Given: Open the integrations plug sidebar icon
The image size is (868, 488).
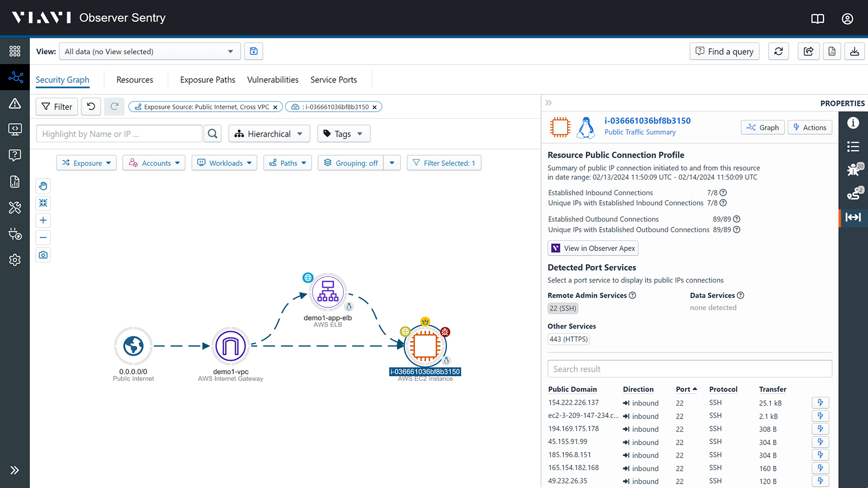Looking at the screenshot, I should tap(15, 234).
